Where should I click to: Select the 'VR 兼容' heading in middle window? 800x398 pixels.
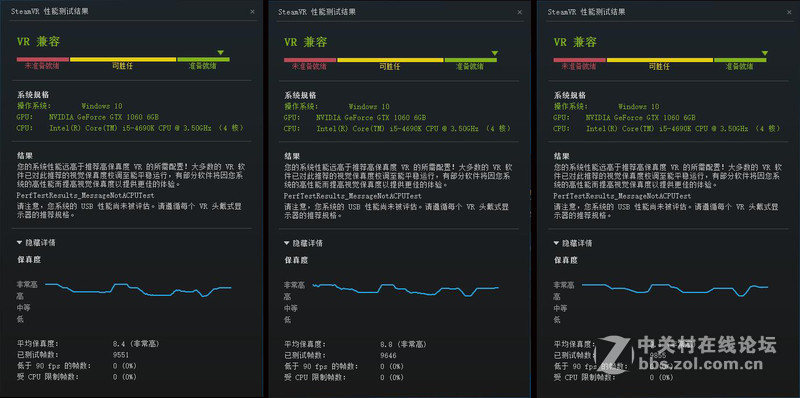pos(306,42)
